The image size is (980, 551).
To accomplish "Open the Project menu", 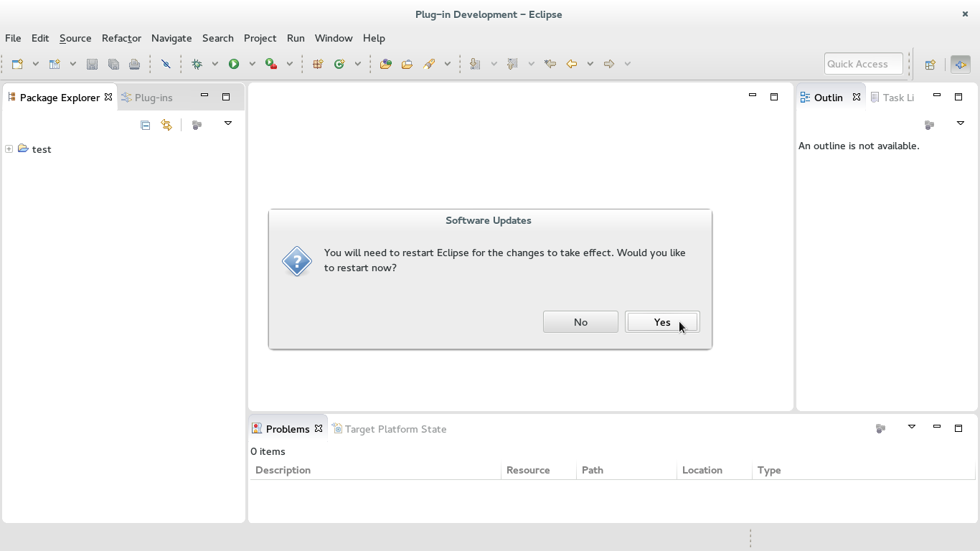I will pos(260,38).
